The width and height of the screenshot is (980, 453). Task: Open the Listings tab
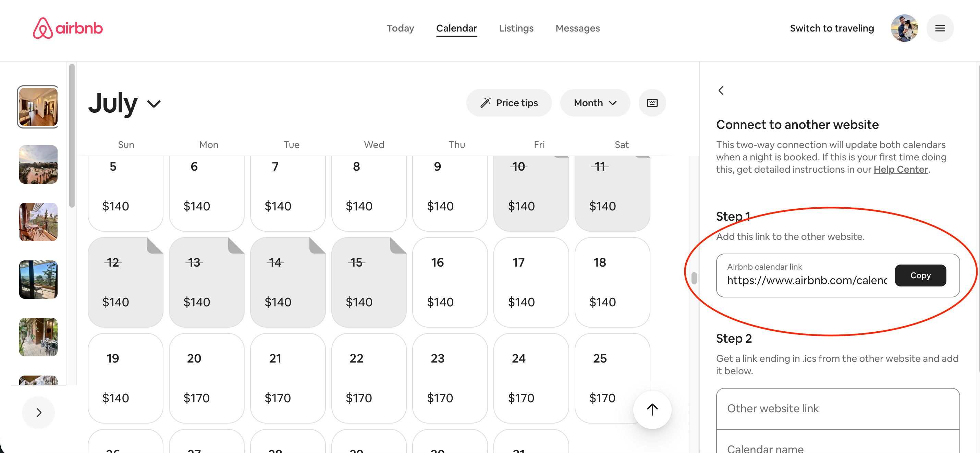[x=516, y=28]
